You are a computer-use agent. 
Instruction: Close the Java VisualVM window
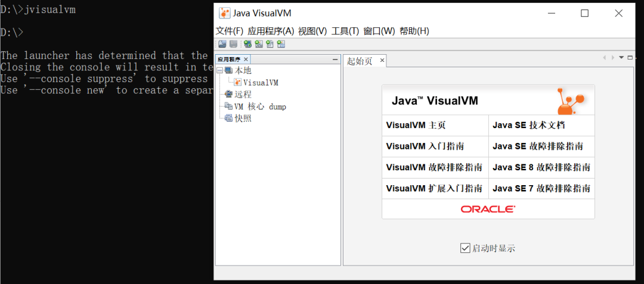click(618, 13)
